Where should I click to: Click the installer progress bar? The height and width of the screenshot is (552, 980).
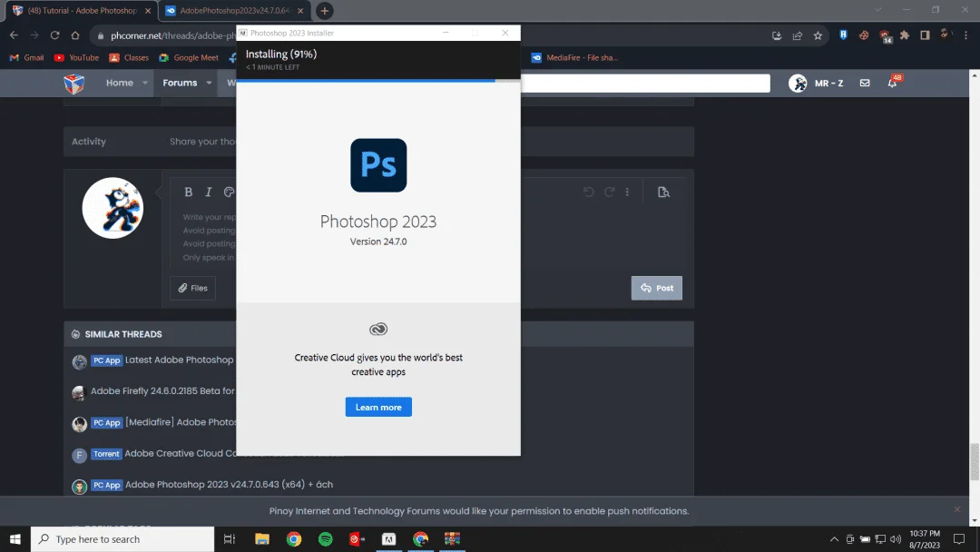point(378,81)
